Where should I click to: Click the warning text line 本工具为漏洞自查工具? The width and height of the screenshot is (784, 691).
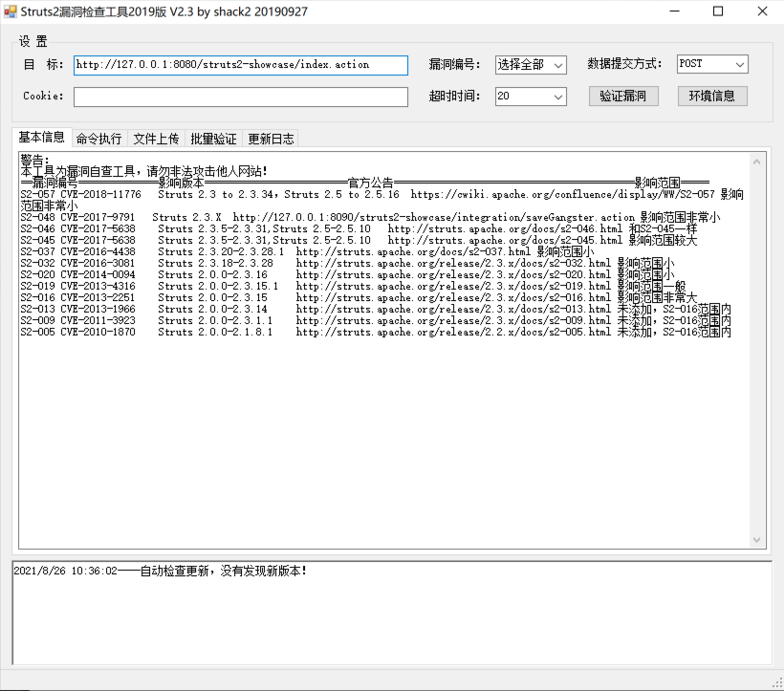coord(143,171)
